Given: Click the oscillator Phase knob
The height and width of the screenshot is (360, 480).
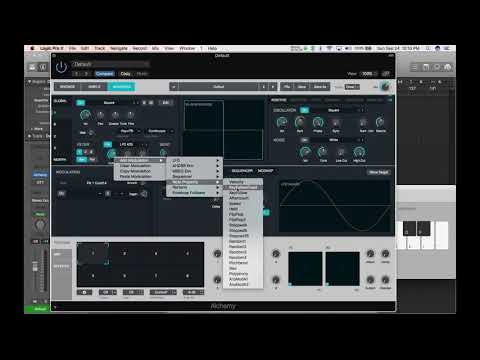Looking at the screenshot, I should coord(318,122).
